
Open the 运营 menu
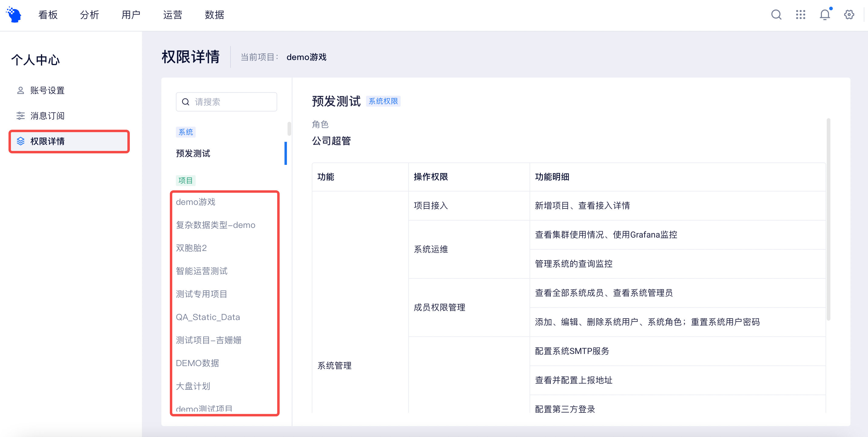click(x=173, y=15)
